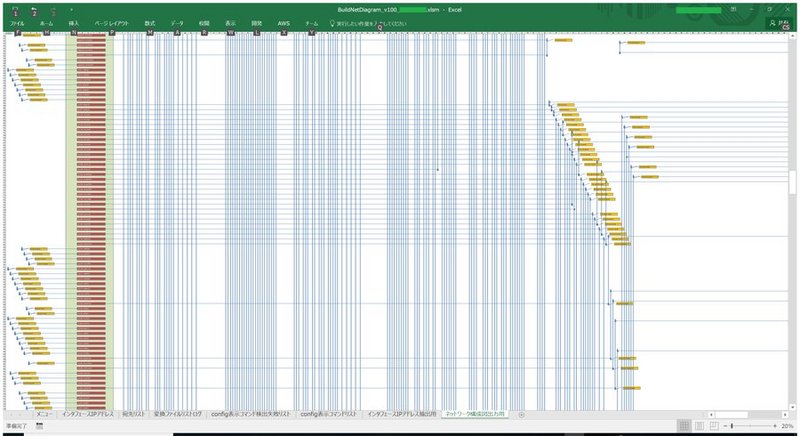Viewport: 800px width, 436px height.
Task: Open Ribbon Display Options
Action: point(733,10)
